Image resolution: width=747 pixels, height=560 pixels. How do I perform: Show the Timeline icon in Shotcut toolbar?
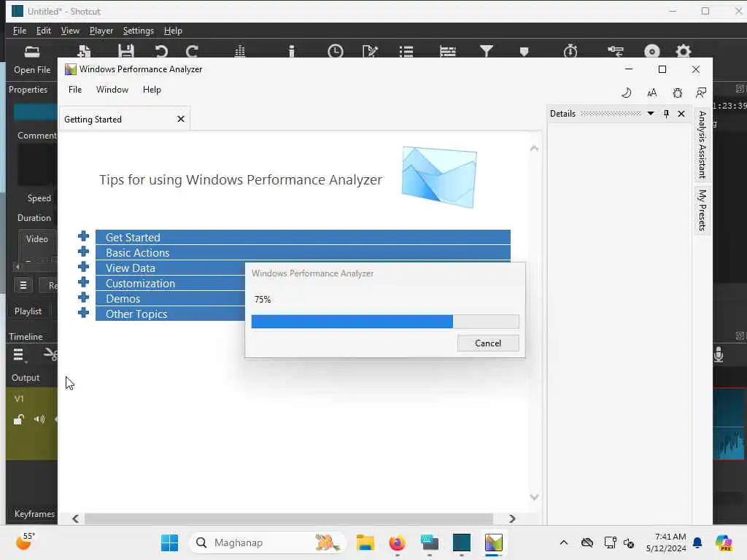448,51
